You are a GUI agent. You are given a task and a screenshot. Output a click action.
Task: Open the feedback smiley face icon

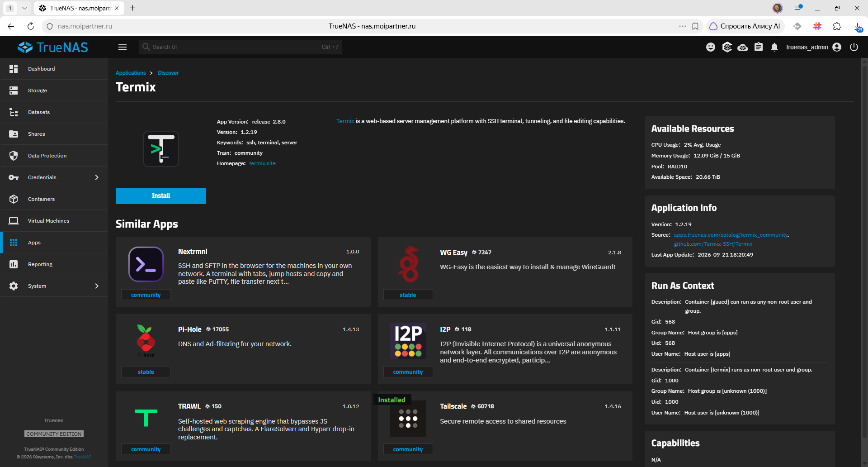click(711, 47)
